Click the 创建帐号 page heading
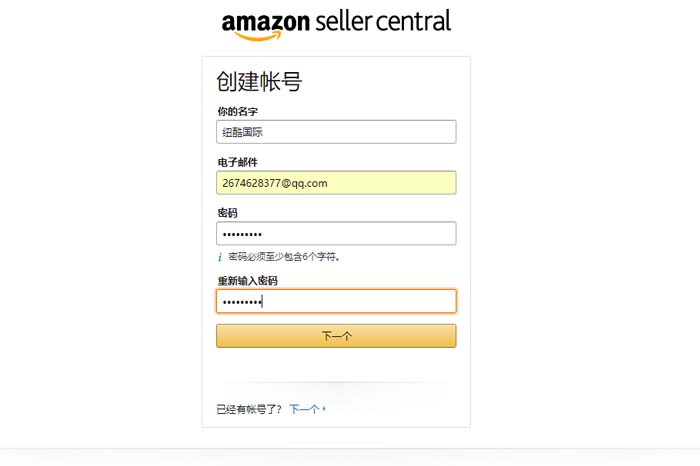This screenshot has width=700, height=466. 259,82
